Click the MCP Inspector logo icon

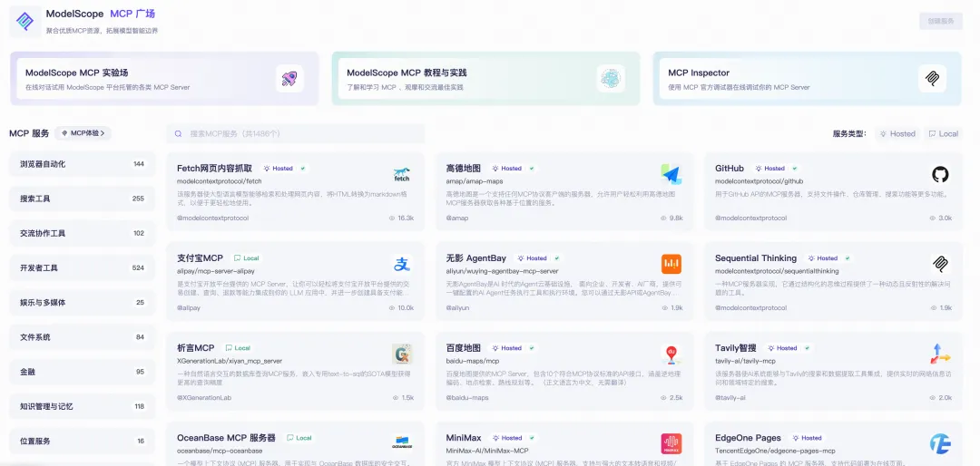click(x=932, y=78)
